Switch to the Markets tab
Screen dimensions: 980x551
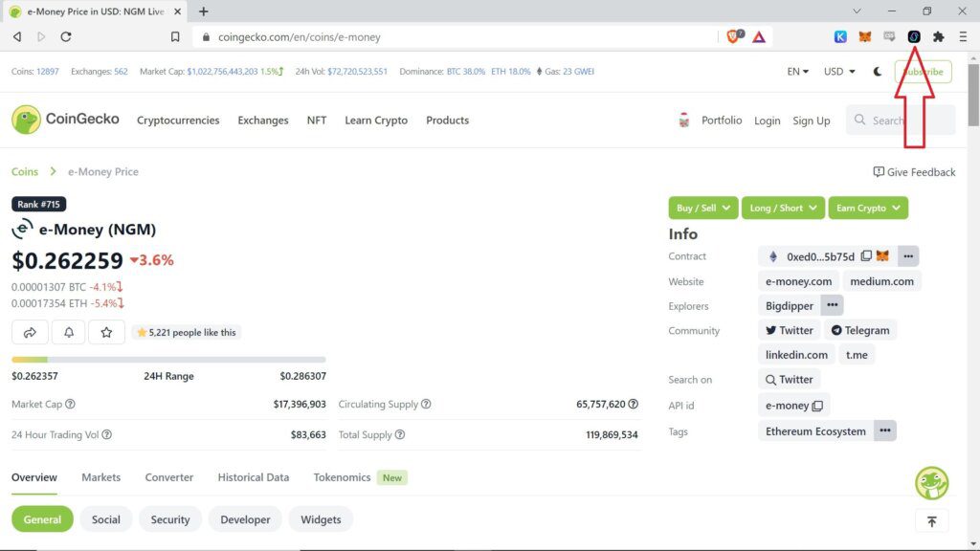coord(100,477)
